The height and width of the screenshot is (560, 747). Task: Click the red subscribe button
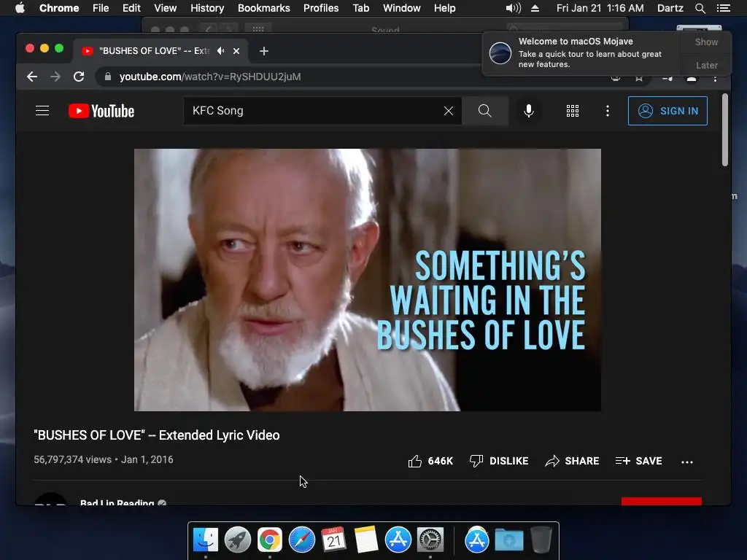click(x=661, y=502)
